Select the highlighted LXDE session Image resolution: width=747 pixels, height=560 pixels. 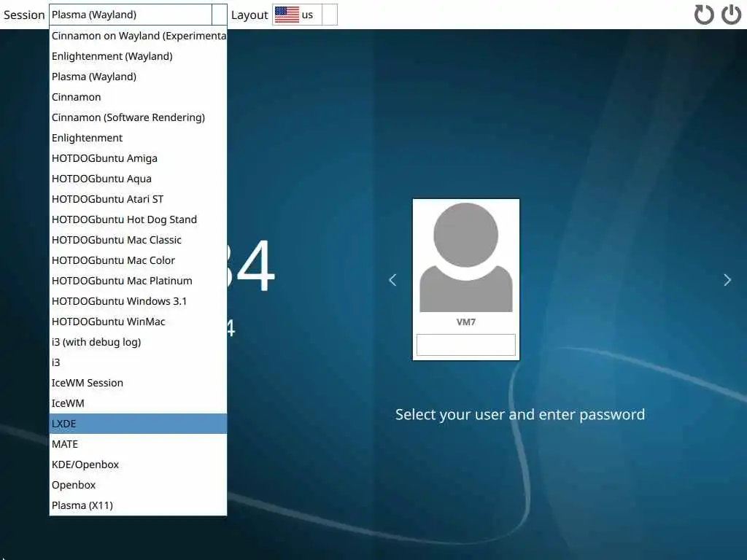(138, 424)
